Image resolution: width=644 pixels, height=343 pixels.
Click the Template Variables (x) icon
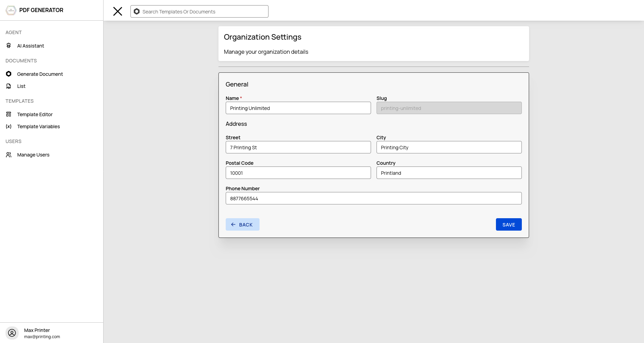[x=9, y=127]
